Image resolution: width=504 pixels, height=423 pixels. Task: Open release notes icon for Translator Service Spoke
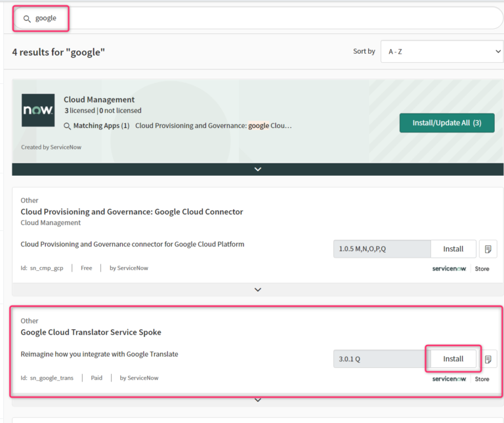coord(488,359)
